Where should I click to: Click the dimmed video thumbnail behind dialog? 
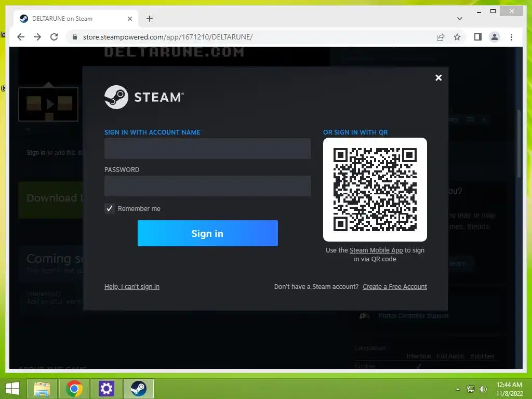click(48, 104)
